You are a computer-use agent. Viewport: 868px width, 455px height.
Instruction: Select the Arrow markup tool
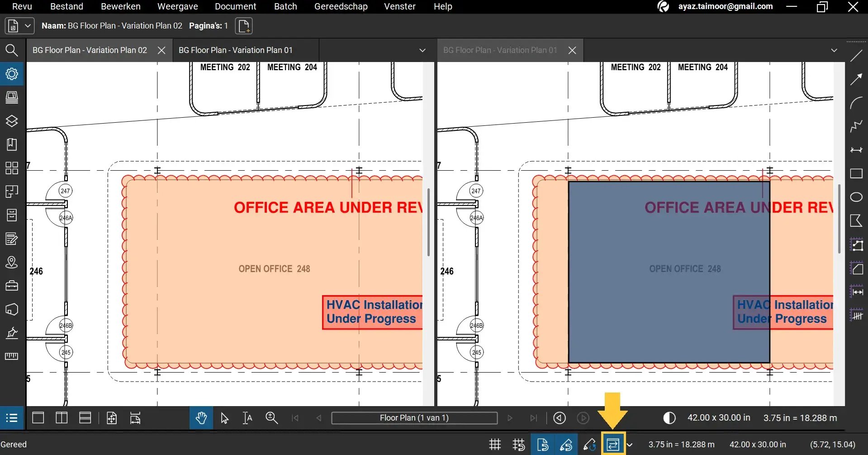coord(856,80)
